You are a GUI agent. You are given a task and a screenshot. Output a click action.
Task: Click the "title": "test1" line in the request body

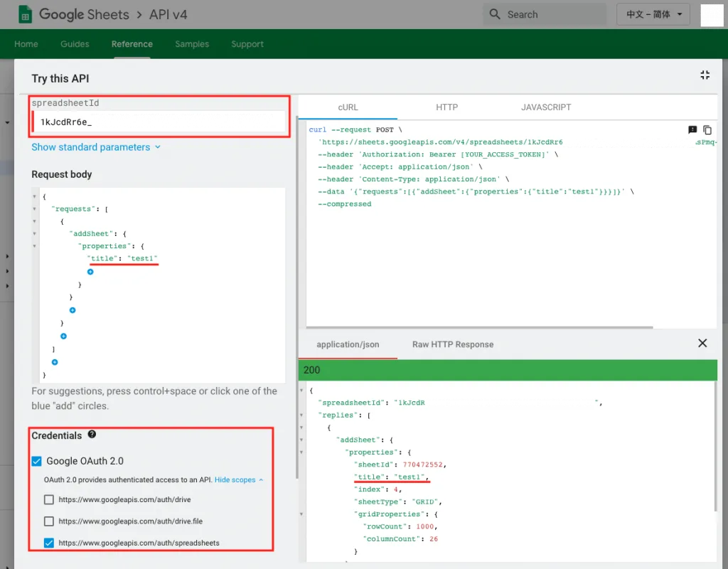pyautogui.click(x=122, y=259)
